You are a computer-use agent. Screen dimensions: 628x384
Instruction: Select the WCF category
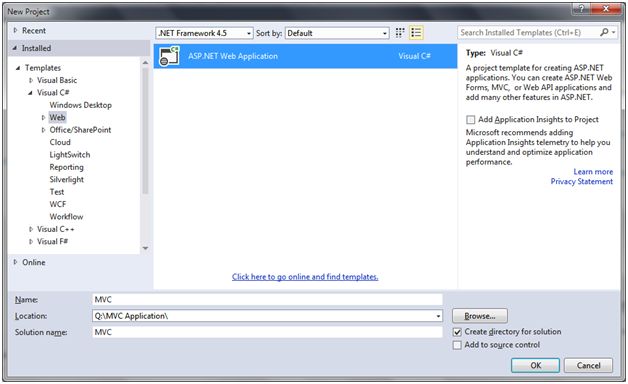click(58, 205)
